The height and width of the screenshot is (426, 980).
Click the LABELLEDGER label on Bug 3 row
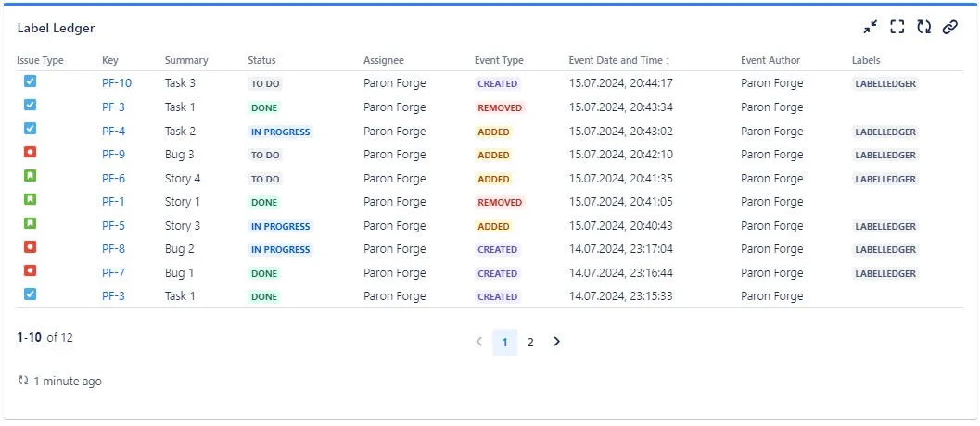point(885,155)
